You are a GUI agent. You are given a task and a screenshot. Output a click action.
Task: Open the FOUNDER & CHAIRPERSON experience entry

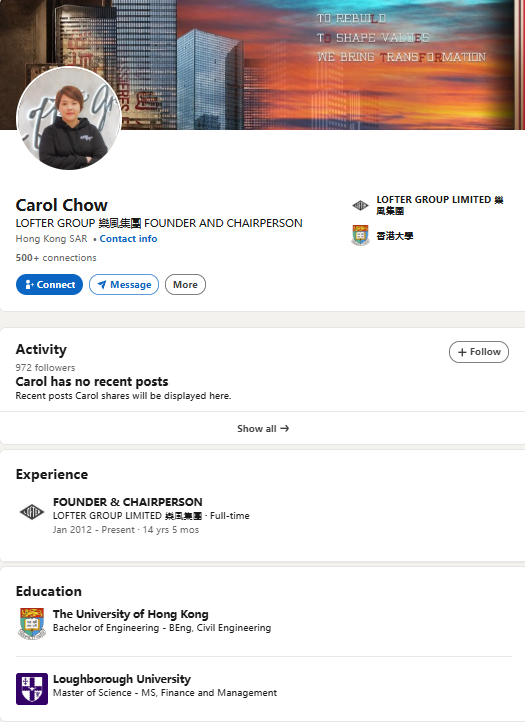pos(128,502)
